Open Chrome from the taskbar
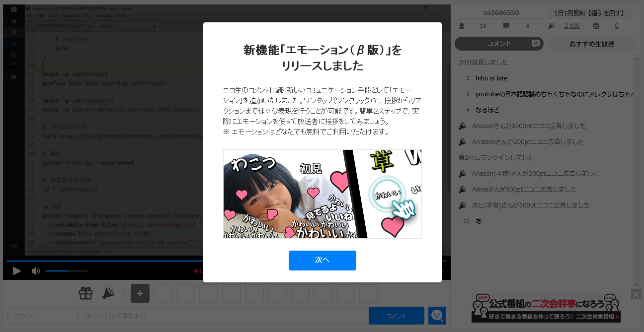The image size is (644, 332). [14, 21]
